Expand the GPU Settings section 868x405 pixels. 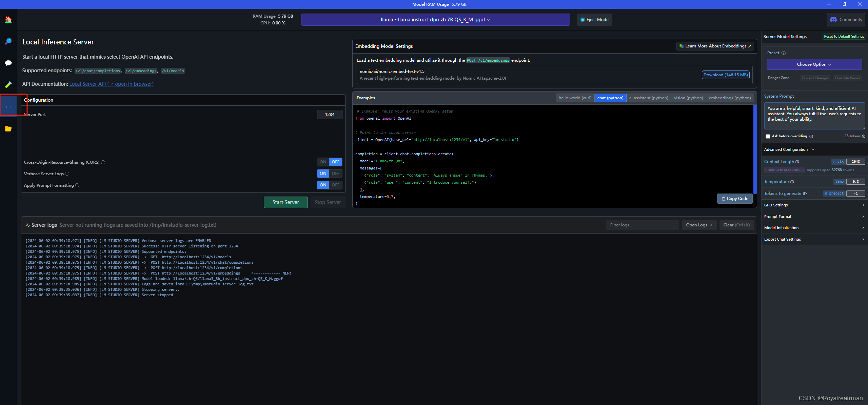pos(814,205)
